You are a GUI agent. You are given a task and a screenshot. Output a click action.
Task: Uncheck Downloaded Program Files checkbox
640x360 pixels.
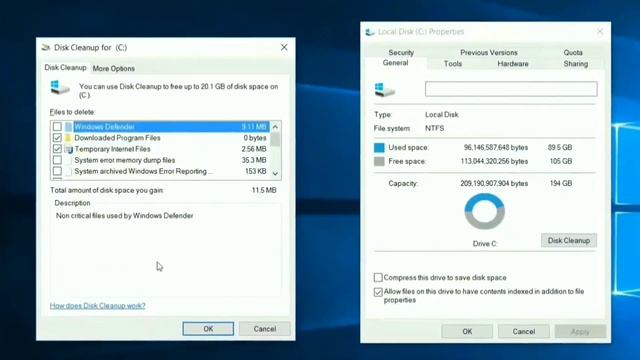coord(57,138)
